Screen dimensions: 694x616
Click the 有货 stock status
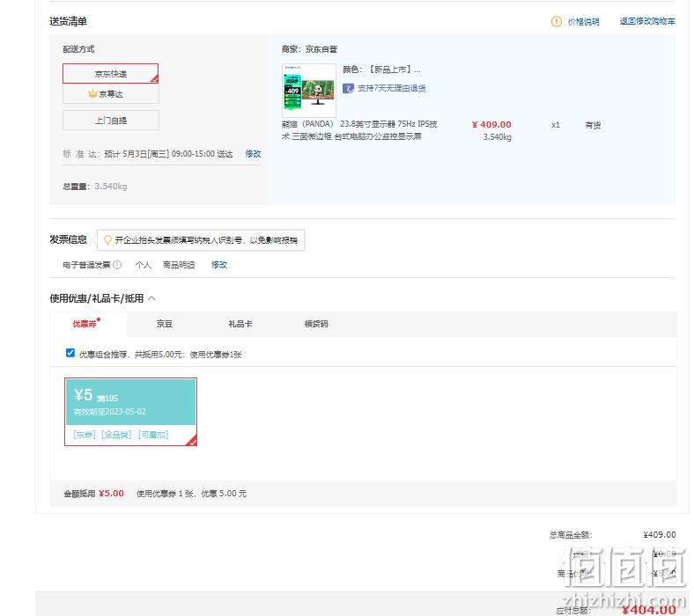pyautogui.click(x=593, y=125)
